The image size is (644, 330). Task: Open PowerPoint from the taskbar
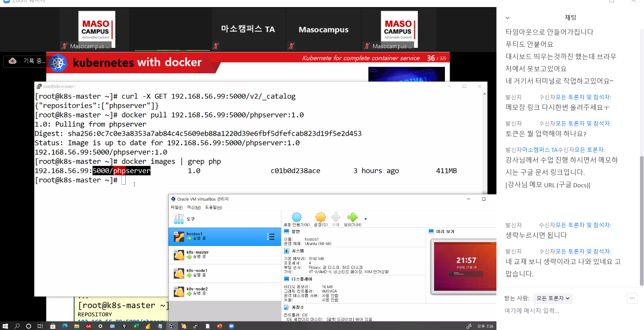tap(219, 326)
